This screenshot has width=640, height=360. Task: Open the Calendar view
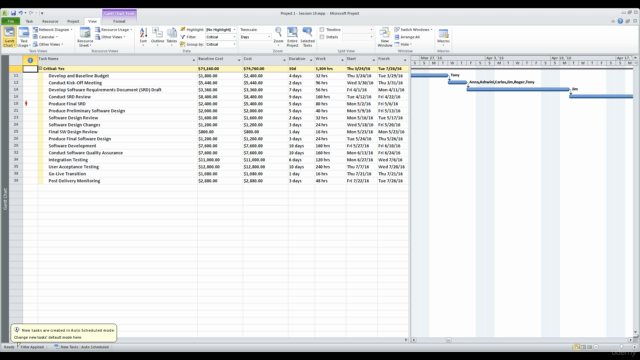(x=46, y=37)
